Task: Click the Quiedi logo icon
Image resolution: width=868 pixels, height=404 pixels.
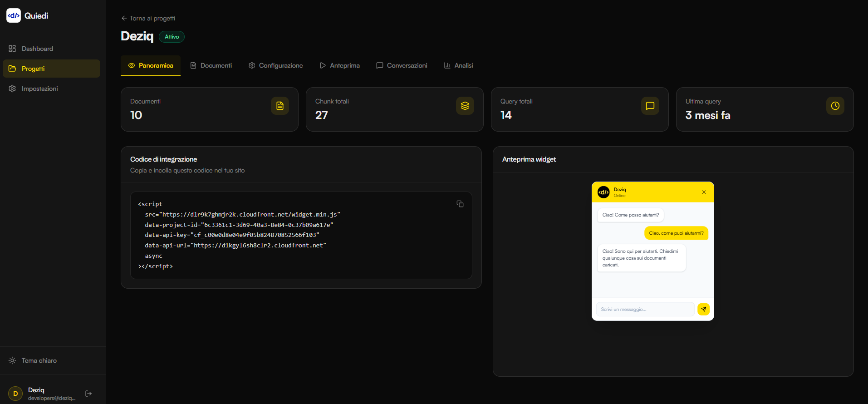Action: [14, 15]
